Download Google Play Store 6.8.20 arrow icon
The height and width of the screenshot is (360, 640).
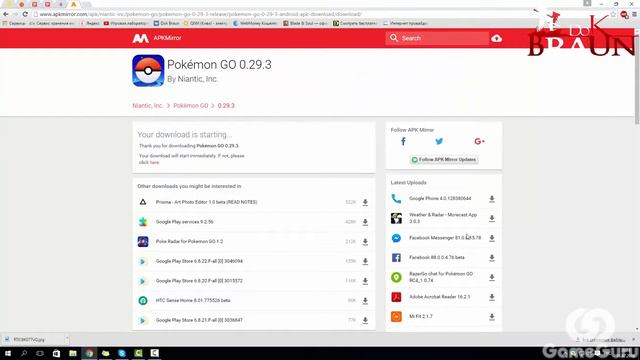(x=365, y=281)
